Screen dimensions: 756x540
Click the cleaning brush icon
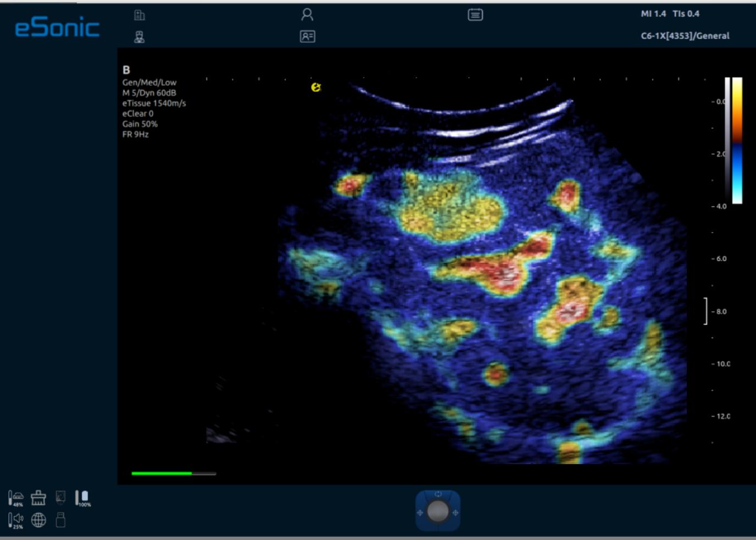point(38,498)
